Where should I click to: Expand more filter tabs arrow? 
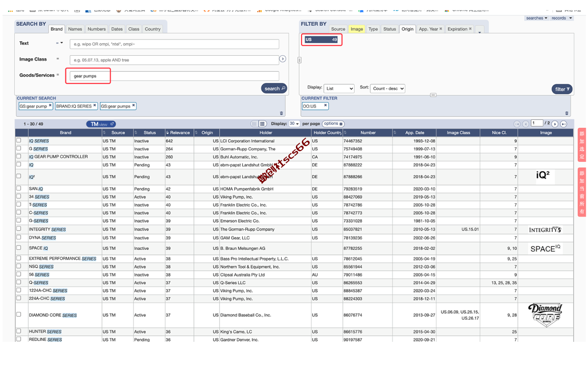pos(480,30)
